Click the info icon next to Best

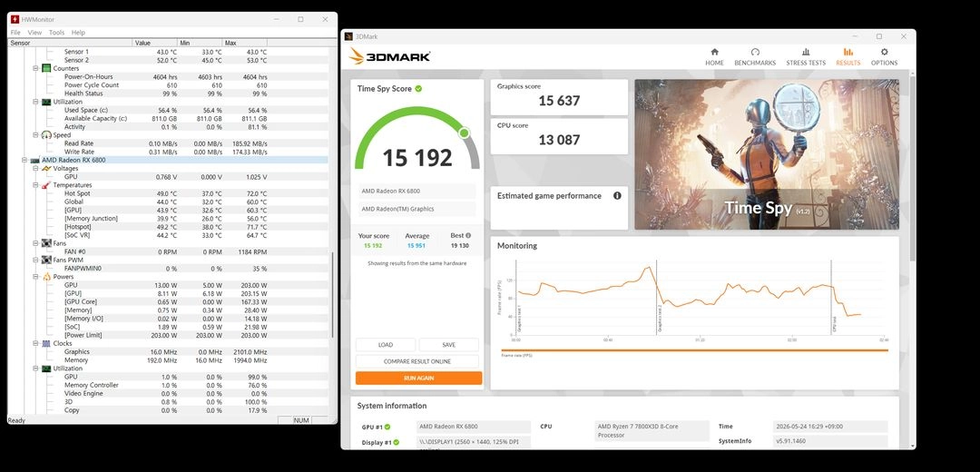tap(468, 236)
